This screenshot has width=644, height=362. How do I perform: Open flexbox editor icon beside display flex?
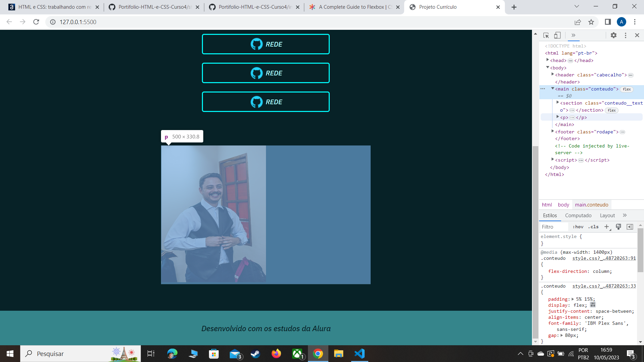pyautogui.click(x=593, y=305)
